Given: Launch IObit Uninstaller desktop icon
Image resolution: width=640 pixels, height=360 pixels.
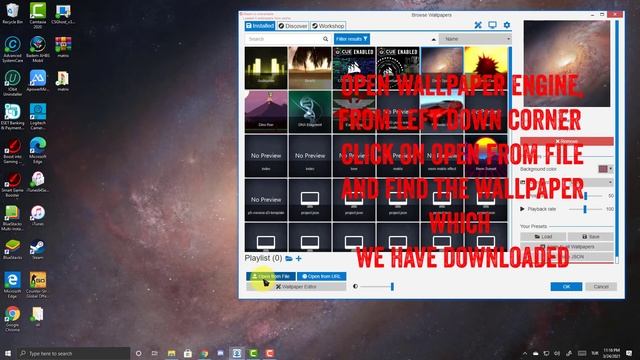Looking at the screenshot, I should [x=12, y=83].
